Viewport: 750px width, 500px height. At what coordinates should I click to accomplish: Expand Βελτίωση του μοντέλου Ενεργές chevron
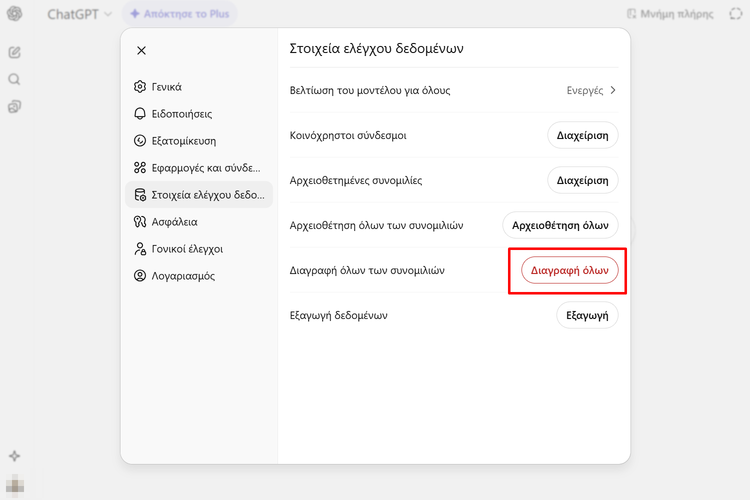(x=613, y=90)
